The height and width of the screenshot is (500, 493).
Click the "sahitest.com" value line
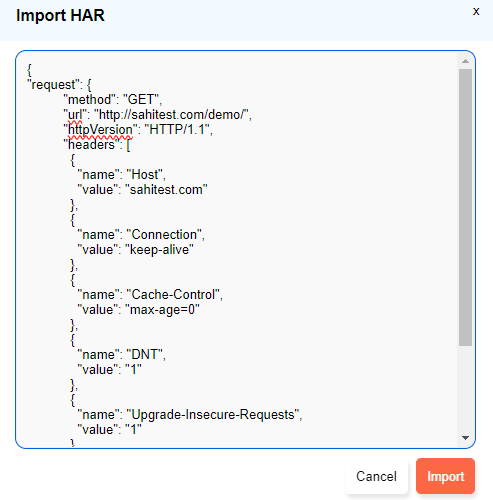pos(142,190)
